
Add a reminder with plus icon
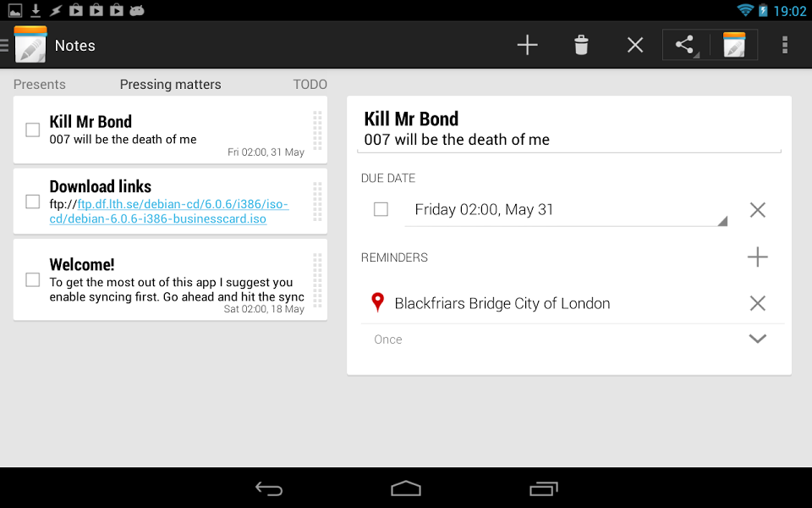coord(758,257)
